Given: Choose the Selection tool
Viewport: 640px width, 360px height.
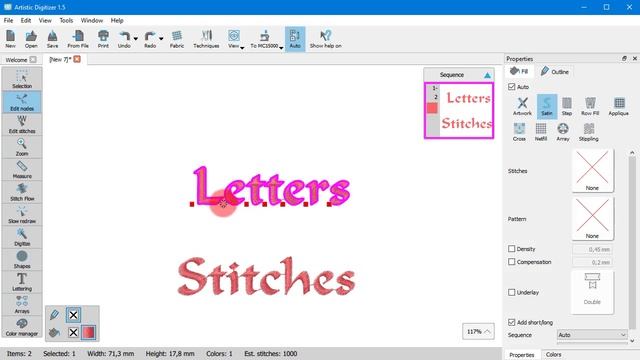Looking at the screenshot, I should click(22, 79).
